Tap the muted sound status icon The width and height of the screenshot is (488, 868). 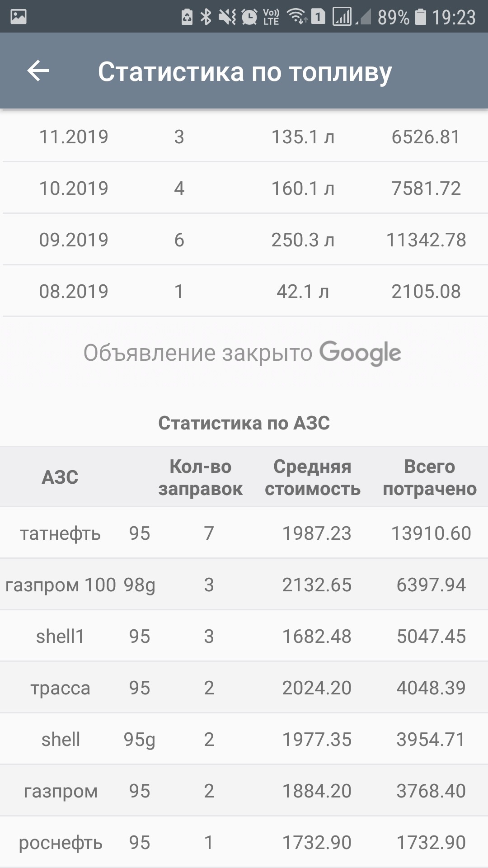(x=227, y=17)
